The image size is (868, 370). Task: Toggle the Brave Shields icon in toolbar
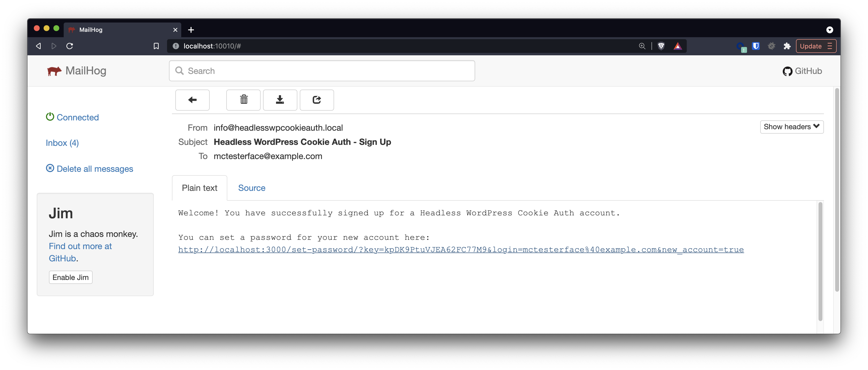point(661,46)
